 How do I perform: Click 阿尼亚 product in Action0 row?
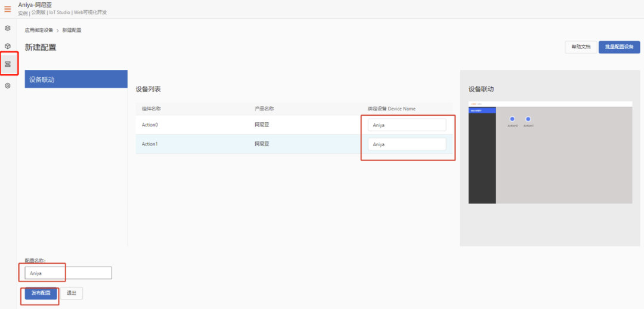[262, 125]
